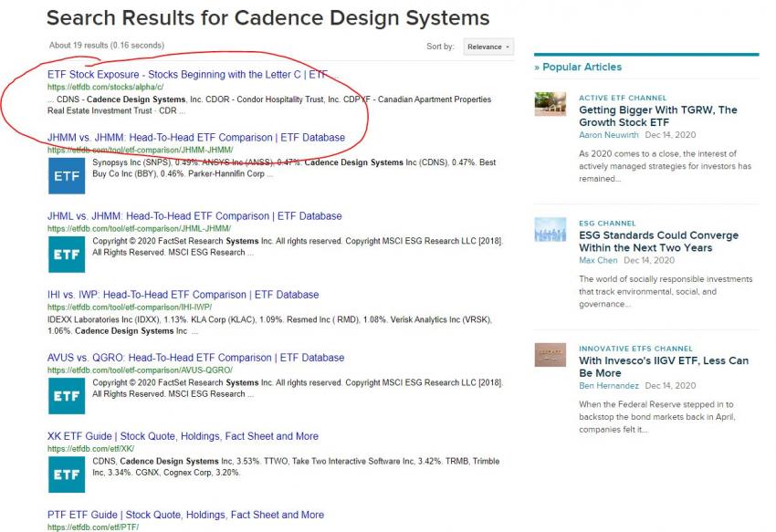This screenshot has height=532, width=776.
Task: Open the 'ESG Standards Could Converge' article
Action: click(x=659, y=242)
